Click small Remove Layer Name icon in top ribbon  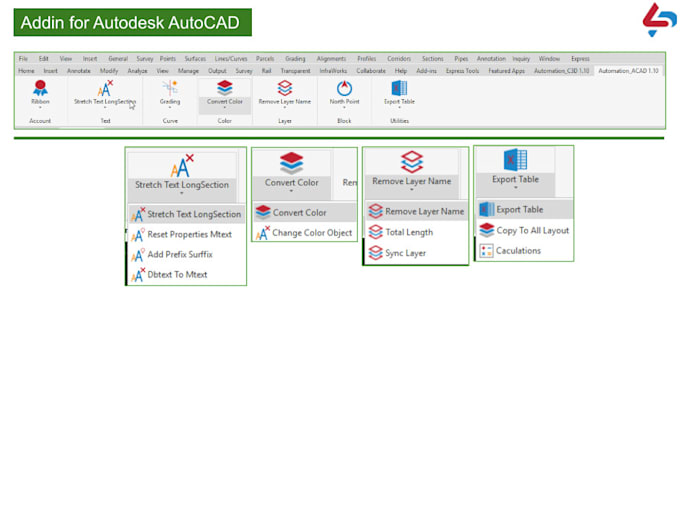coord(284,88)
